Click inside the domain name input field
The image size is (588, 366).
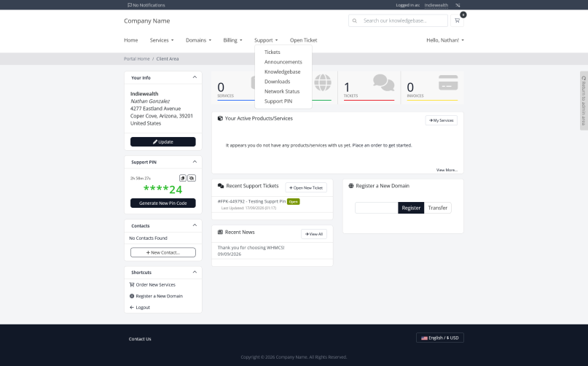[377, 208]
